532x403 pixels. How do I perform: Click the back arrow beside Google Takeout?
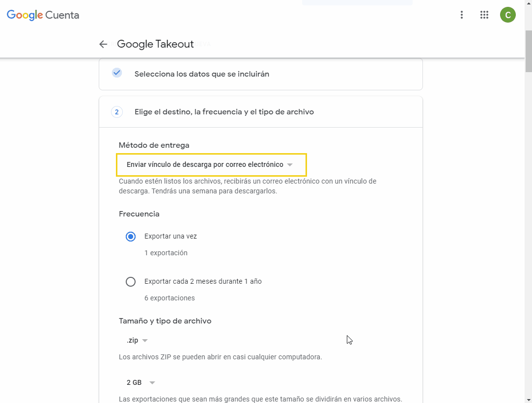click(103, 44)
